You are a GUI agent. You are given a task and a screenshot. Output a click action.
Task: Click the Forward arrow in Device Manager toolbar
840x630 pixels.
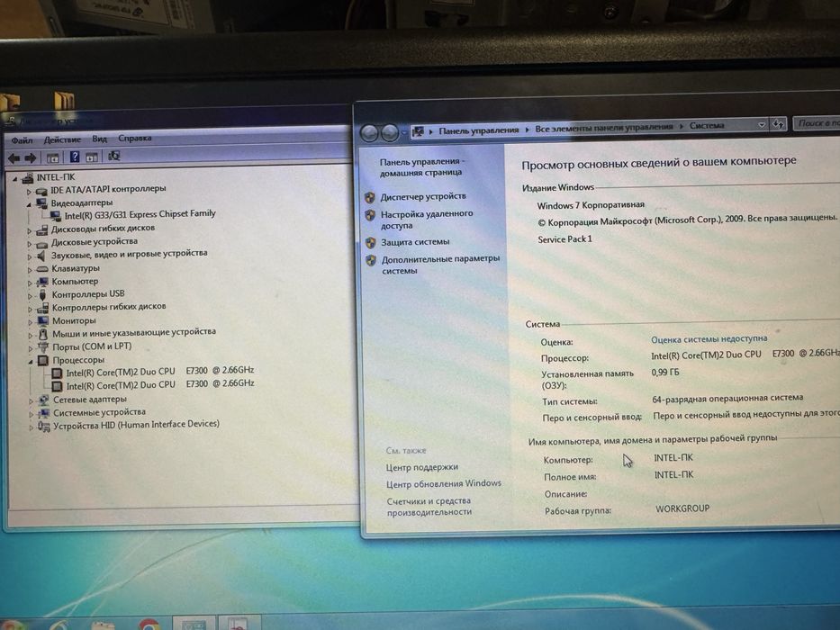(x=31, y=158)
